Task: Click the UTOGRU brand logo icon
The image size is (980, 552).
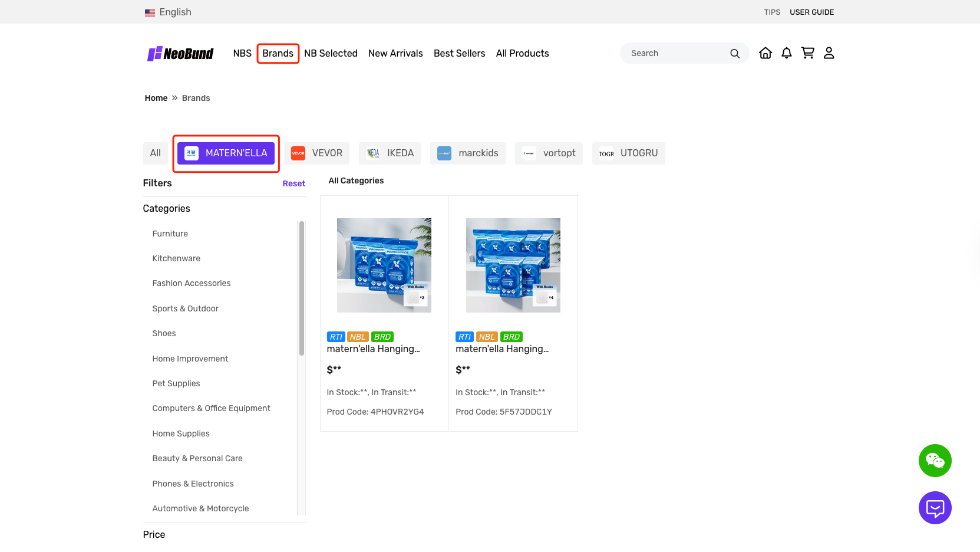Action: (606, 153)
